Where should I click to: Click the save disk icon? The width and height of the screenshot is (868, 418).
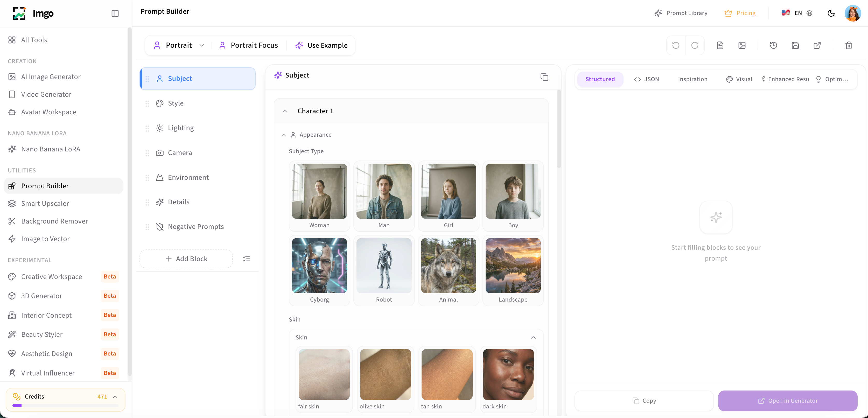pos(795,46)
